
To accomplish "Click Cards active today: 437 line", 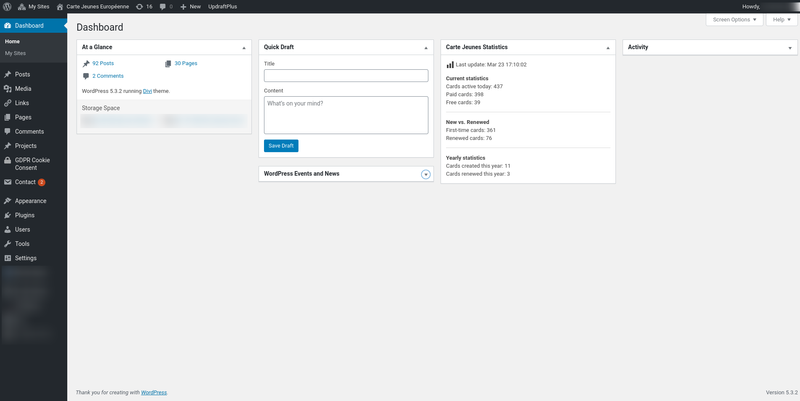I will click(474, 87).
